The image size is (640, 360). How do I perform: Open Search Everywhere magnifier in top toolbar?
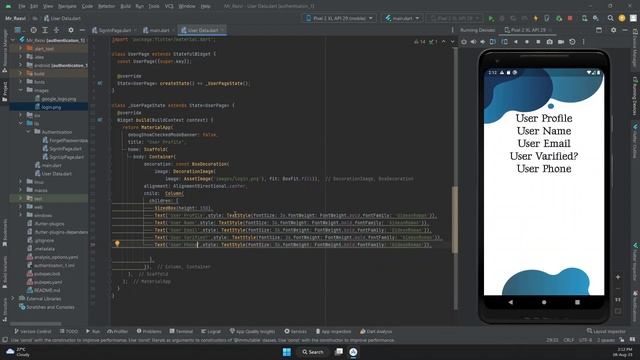(610, 18)
